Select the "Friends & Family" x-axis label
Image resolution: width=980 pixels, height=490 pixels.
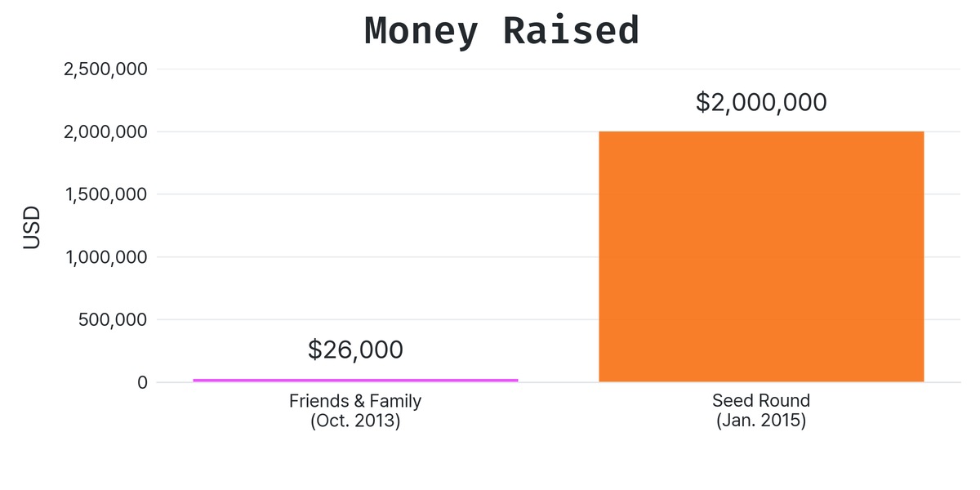(355, 401)
